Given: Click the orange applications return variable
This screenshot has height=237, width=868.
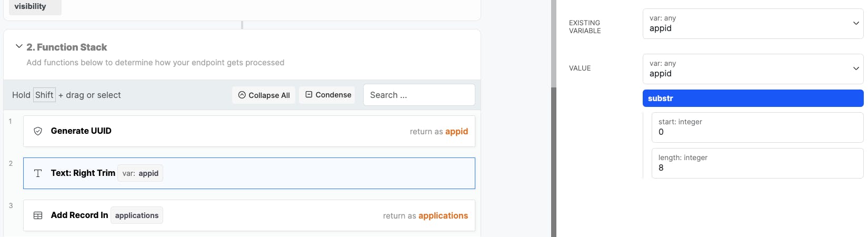Looking at the screenshot, I should tap(443, 216).
